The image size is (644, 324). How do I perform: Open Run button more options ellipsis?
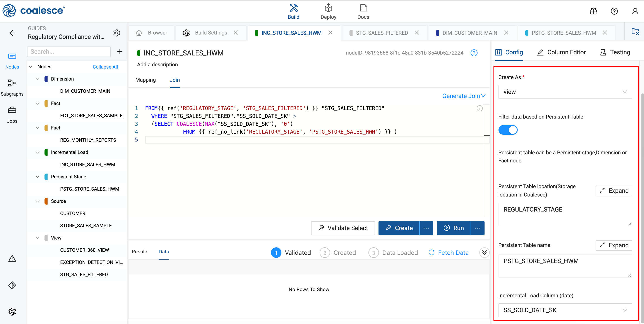coord(478,228)
